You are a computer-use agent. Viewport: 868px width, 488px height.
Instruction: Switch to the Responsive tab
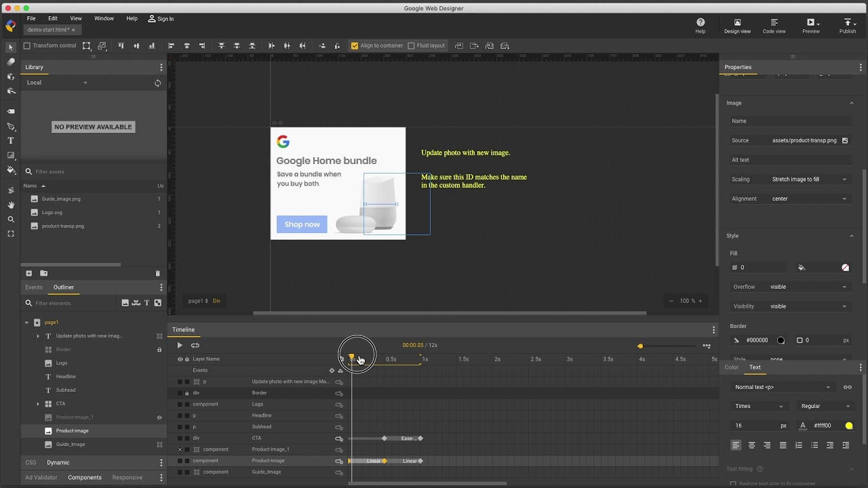tap(127, 477)
